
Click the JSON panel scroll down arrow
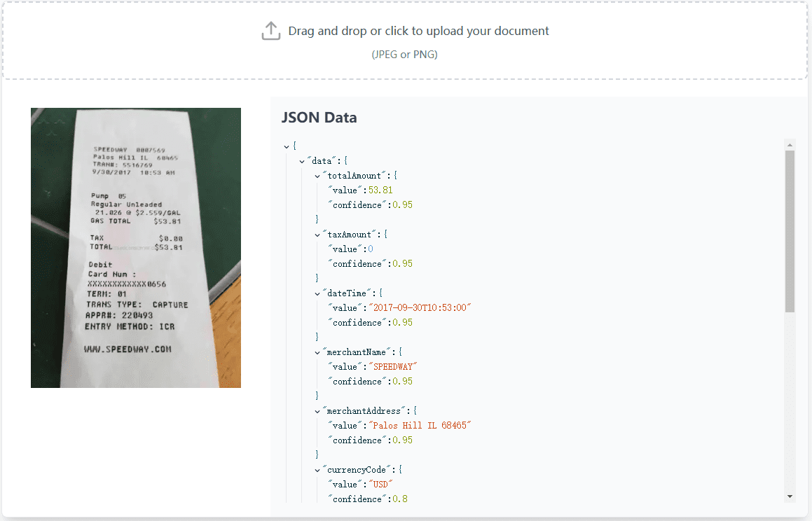790,496
